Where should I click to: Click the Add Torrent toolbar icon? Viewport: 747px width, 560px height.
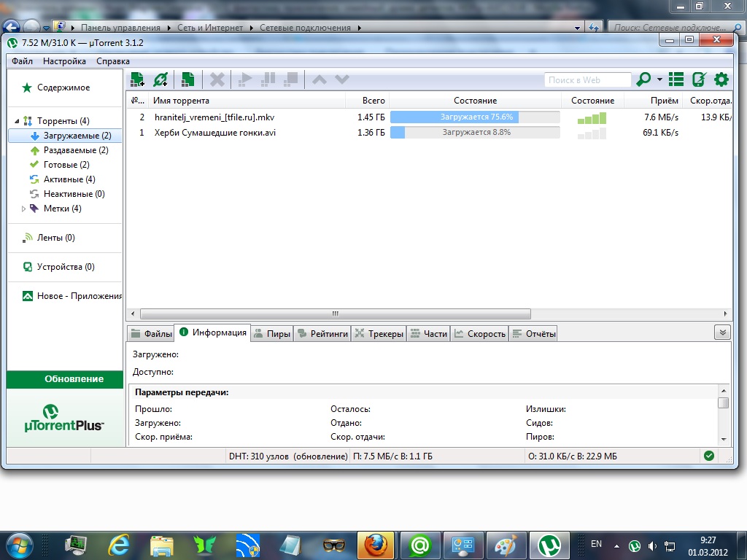[x=136, y=79]
